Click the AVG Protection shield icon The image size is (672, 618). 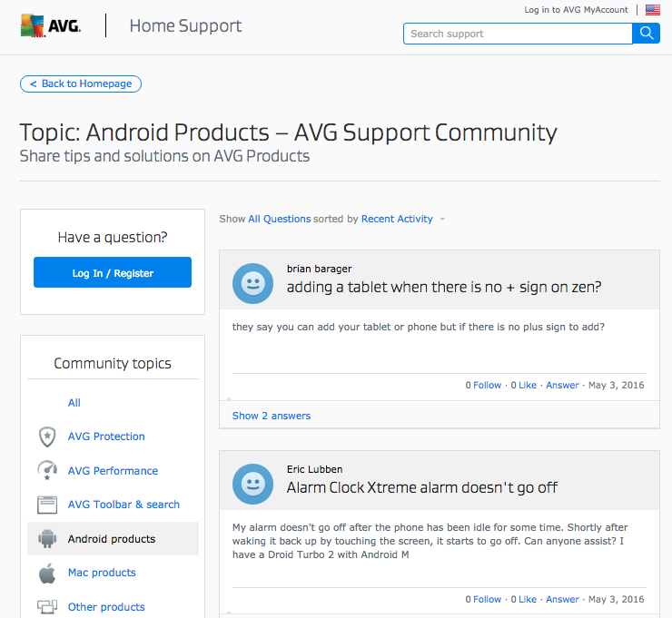pyautogui.click(x=47, y=437)
